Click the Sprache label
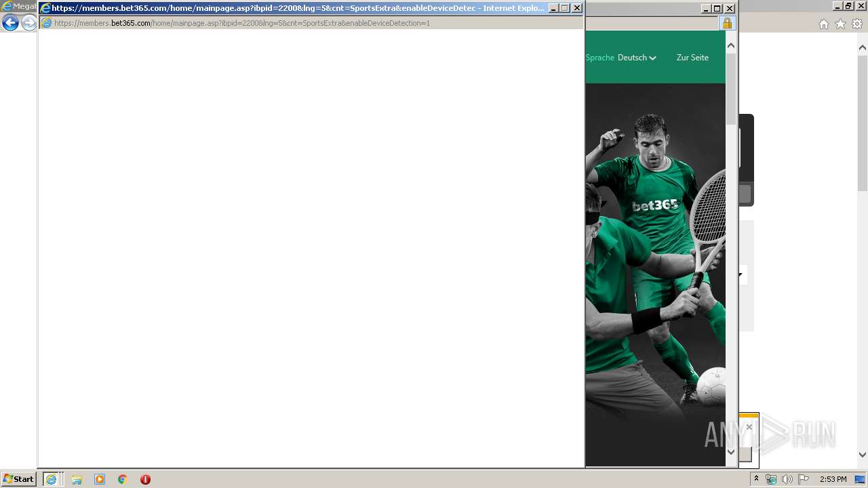 (x=599, y=58)
